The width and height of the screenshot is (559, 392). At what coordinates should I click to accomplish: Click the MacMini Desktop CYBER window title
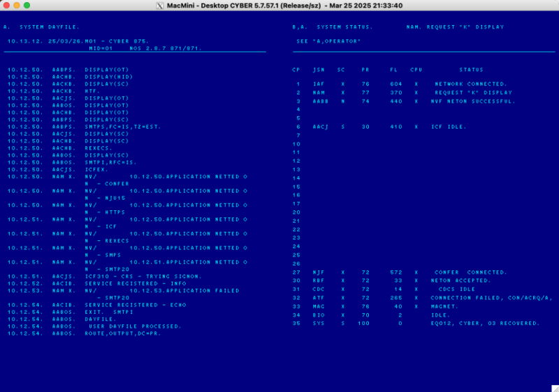[x=285, y=6]
